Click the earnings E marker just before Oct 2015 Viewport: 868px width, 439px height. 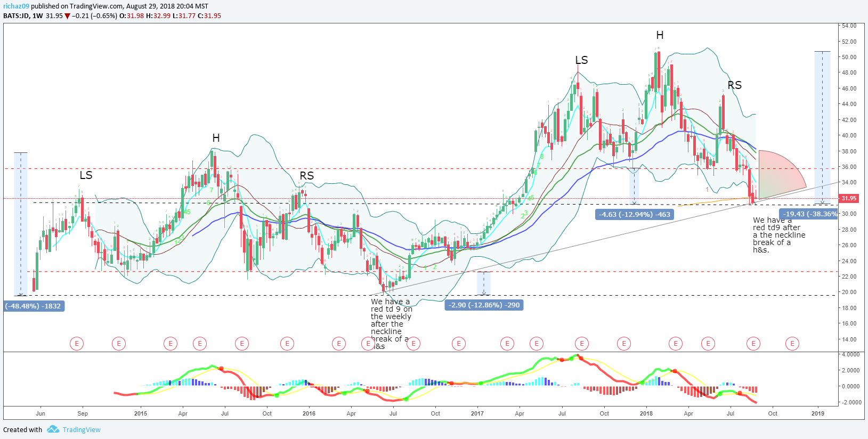pyautogui.click(x=242, y=344)
